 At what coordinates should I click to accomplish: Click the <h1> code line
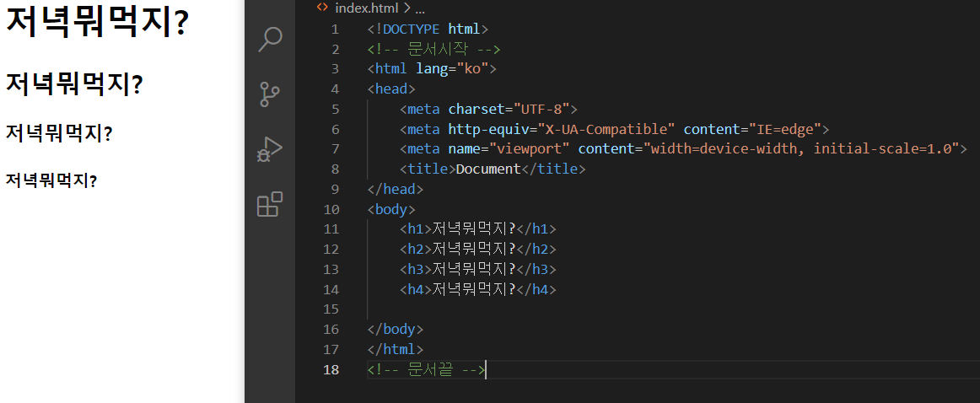pos(478,229)
